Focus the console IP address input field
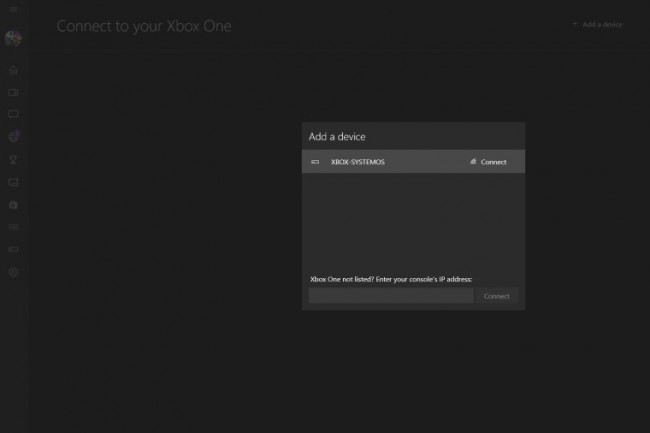This screenshot has height=433, width=650. tap(391, 296)
